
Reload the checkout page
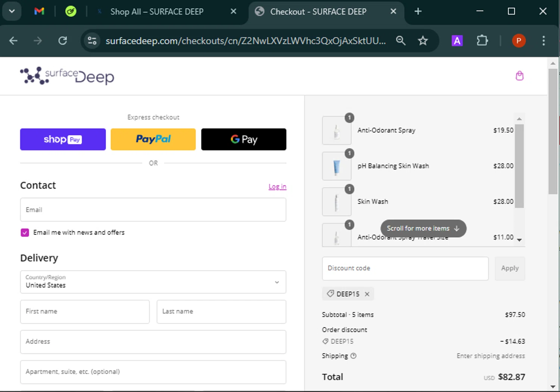(63, 41)
